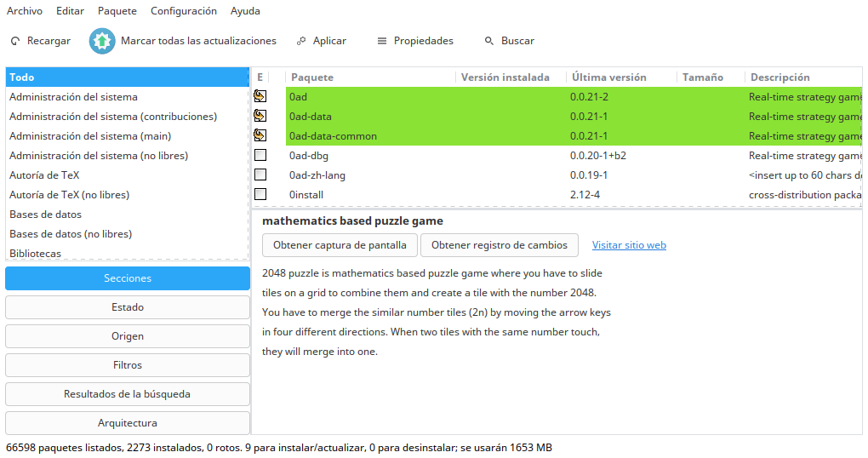The height and width of the screenshot is (458, 868).
Task: Click the green arrow upgrade-all icon
Action: [102, 41]
